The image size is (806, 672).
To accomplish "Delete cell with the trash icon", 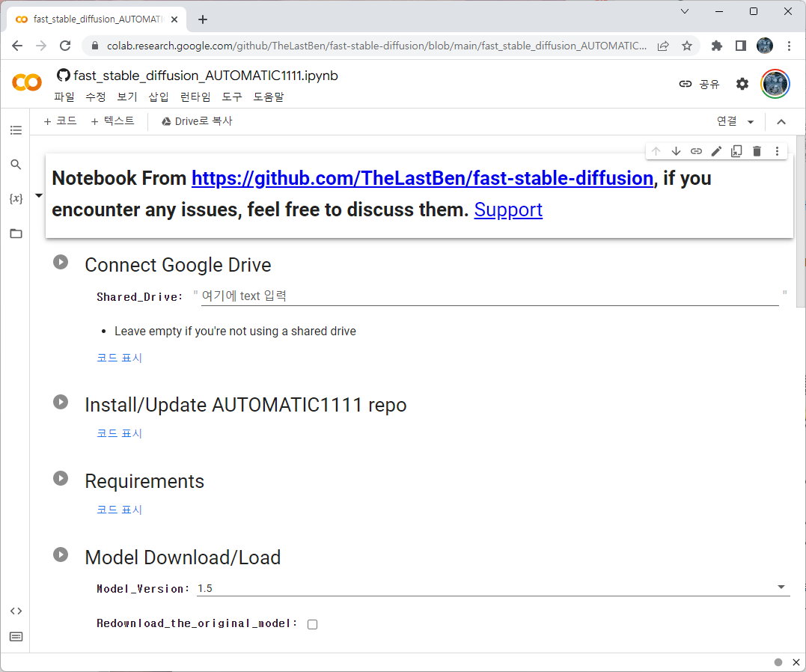I will [757, 151].
